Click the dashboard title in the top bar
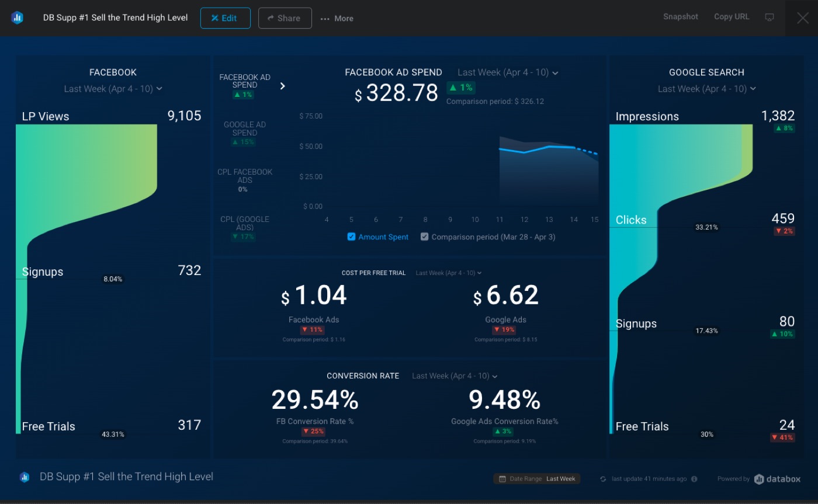This screenshot has width=818, height=504. pos(116,18)
